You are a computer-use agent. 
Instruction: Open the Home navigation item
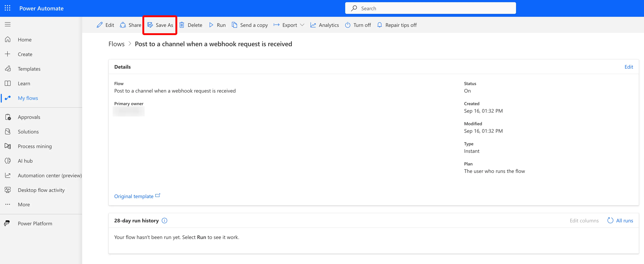click(41, 39)
